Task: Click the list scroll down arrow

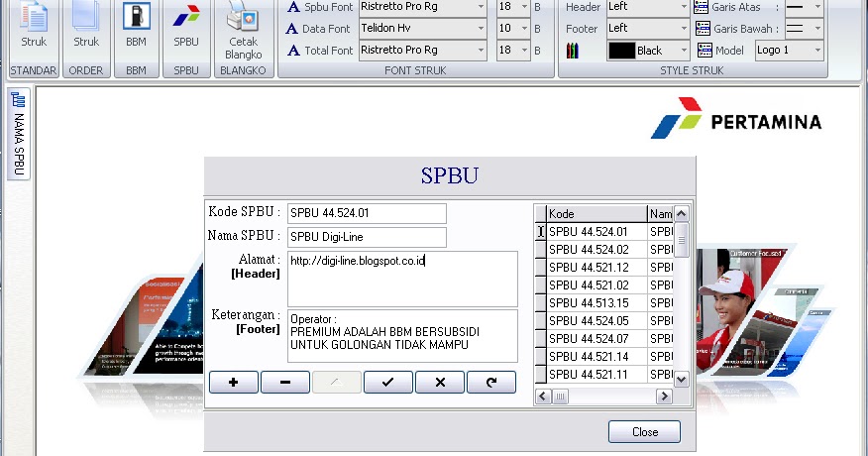Action: (682, 380)
